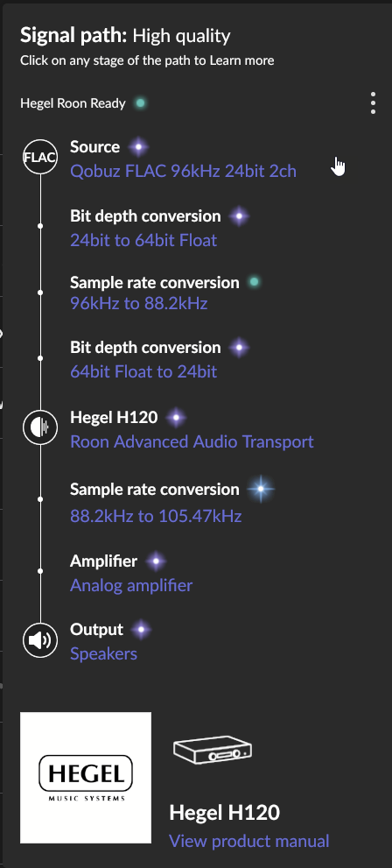Click the green dot beside Hegel Roon Ready

[140, 103]
